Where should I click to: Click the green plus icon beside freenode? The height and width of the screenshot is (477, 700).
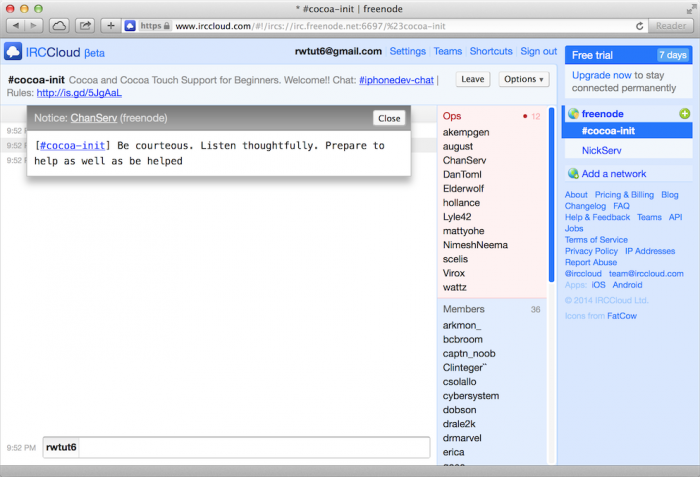[x=684, y=114]
